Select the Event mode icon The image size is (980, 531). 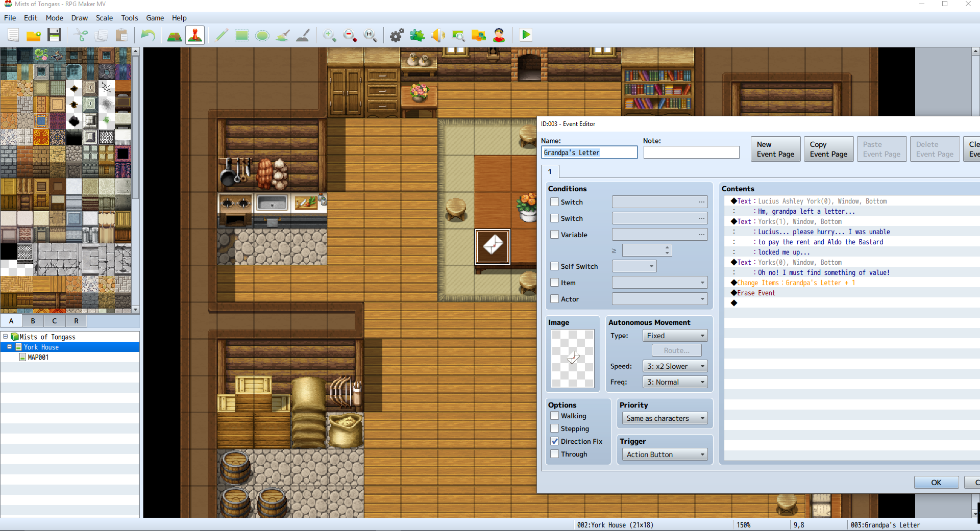[195, 35]
